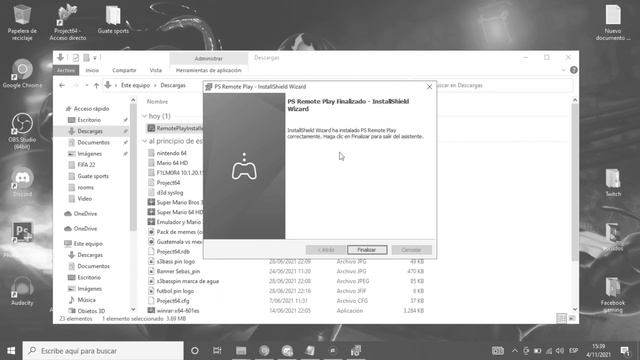Collapse the hoy (1) group
The width and height of the screenshot is (640, 360).
click(144, 116)
